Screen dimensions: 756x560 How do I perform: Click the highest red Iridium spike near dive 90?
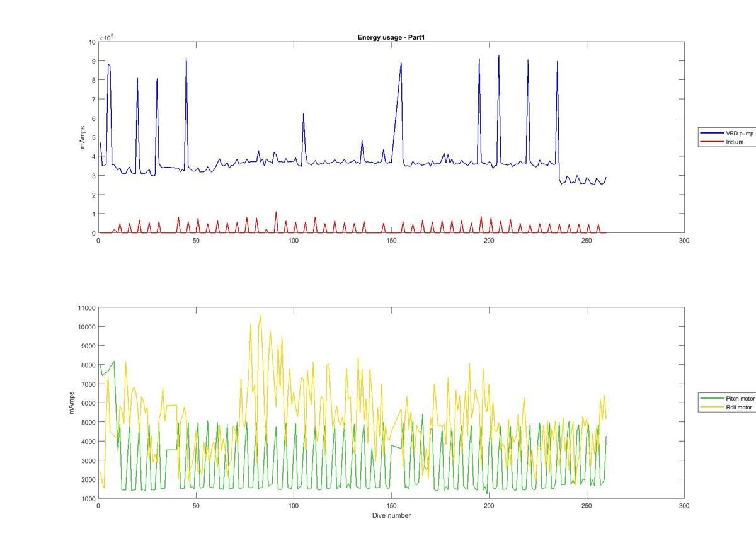[x=276, y=213]
